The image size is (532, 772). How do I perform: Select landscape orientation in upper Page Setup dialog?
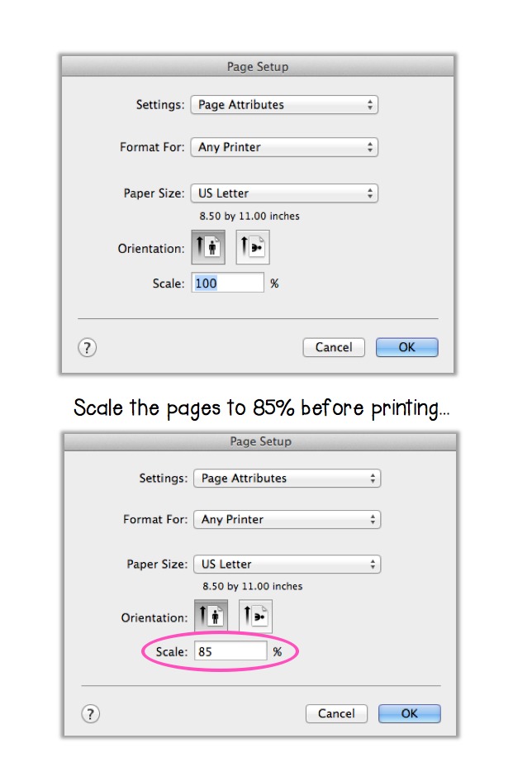coord(253,247)
